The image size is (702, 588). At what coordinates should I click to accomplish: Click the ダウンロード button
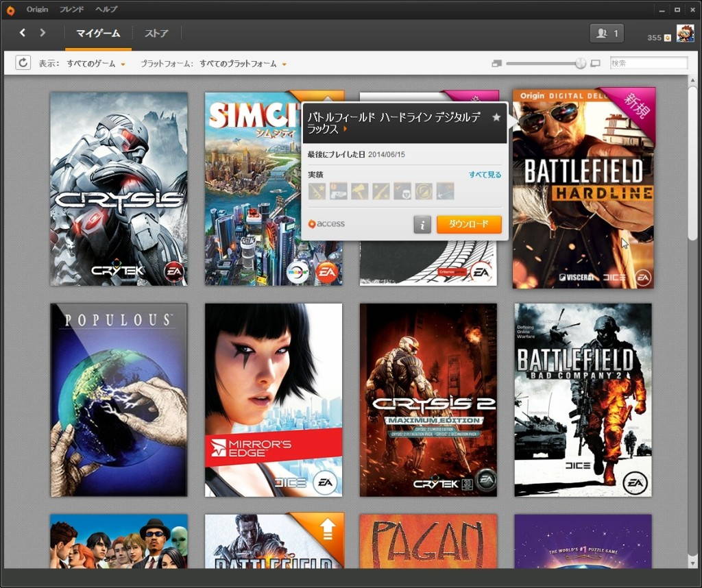pyautogui.click(x=469, y=224)
